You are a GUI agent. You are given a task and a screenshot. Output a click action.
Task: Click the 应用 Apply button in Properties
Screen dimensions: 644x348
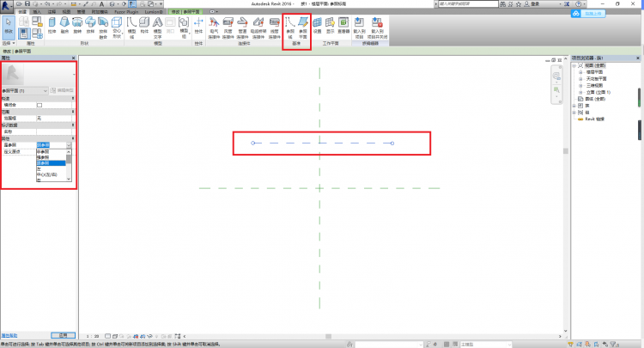click(63, 335)
